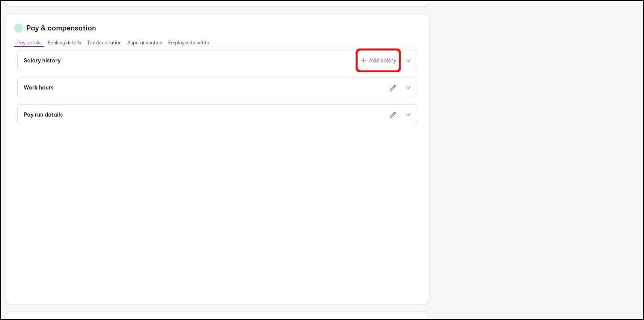Select the Pay details tab
The width and height of the screenshot is (644, 320).
click(29, 43)
